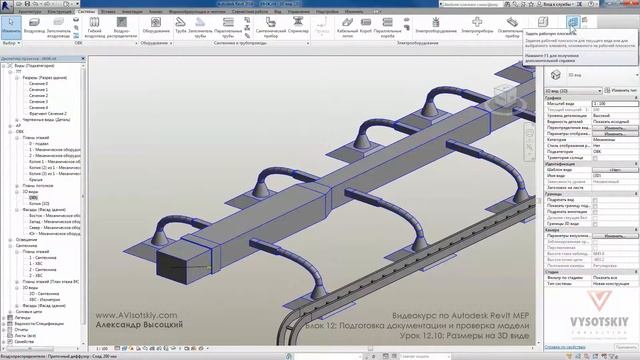Click Изменить button for Переопределения видимости
The image size is (640, 360).
615,128
